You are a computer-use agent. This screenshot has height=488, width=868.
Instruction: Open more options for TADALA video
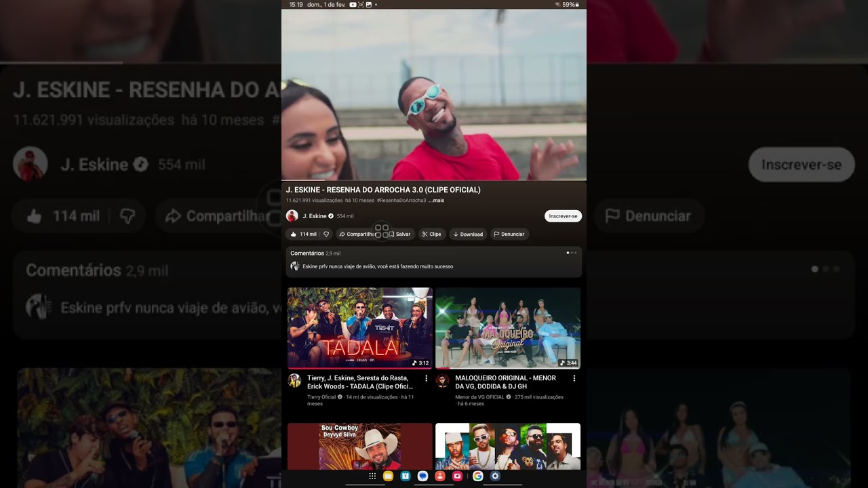426,378
